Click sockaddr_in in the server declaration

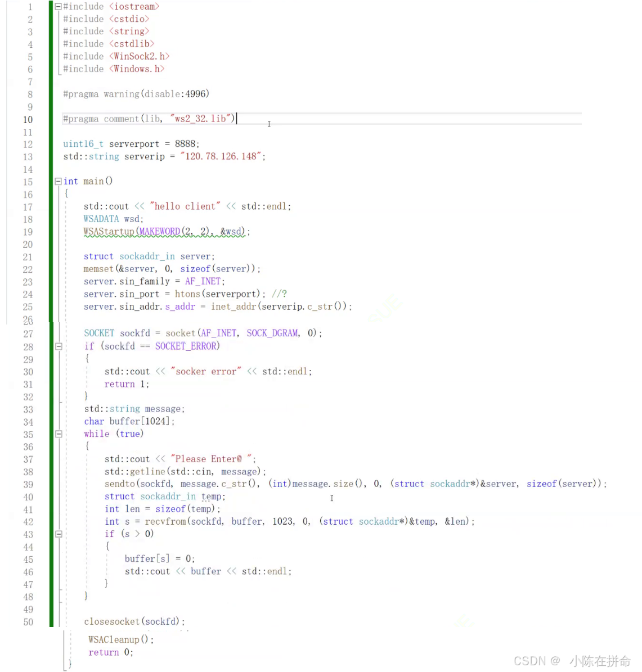point(147,256)
